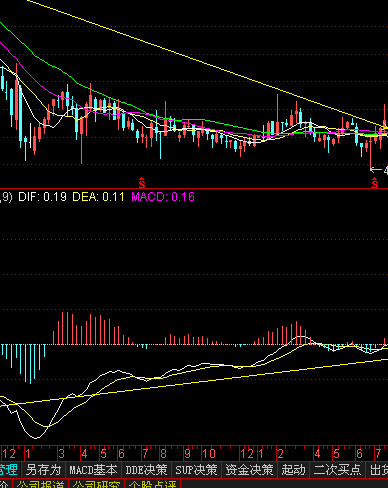Click the DEA: 0.11 readout
This screenshot has height=488, width=388.
coord(98,197)
